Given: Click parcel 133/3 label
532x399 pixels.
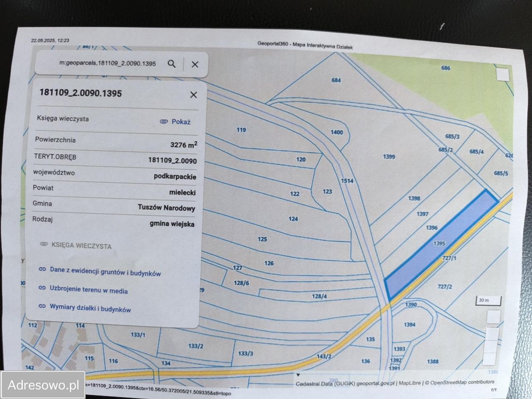Looking at the screenshot, I should 245,354.
